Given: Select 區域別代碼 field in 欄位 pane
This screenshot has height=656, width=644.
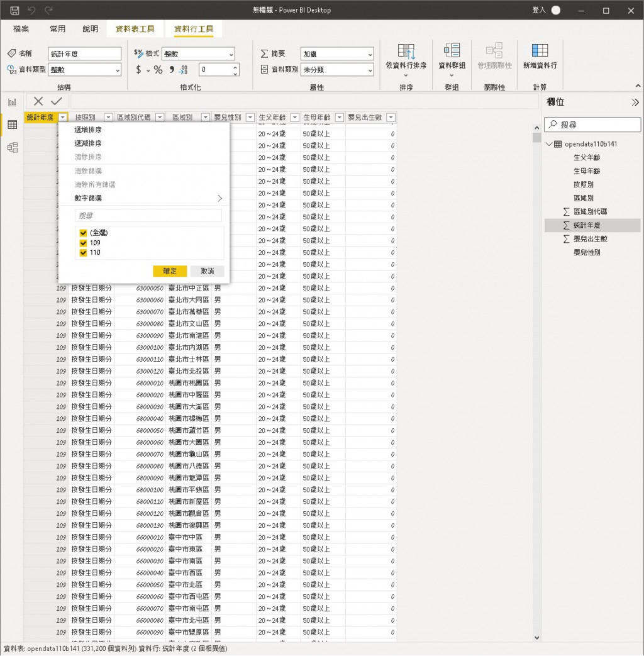Looking at the screenshot, I should point(590,212).
